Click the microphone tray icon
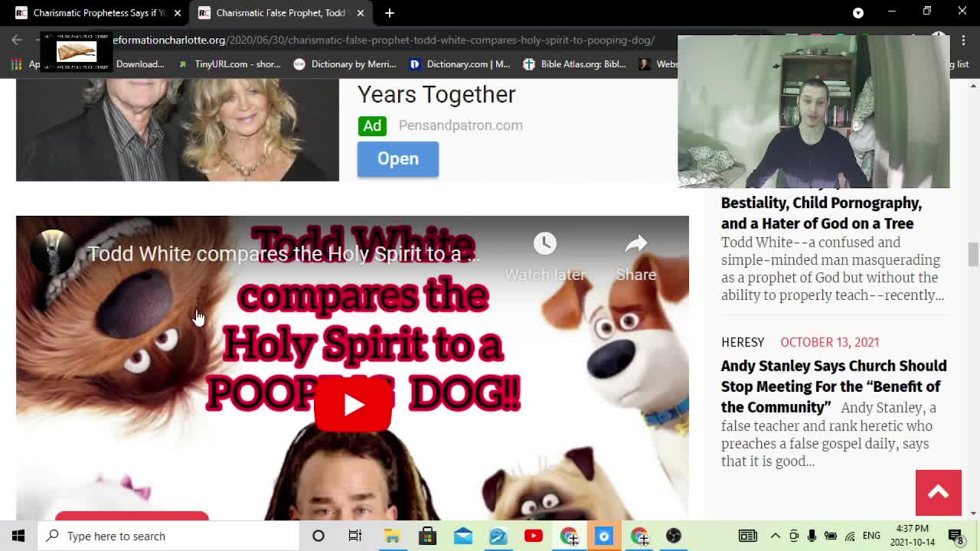 (812, 536)
